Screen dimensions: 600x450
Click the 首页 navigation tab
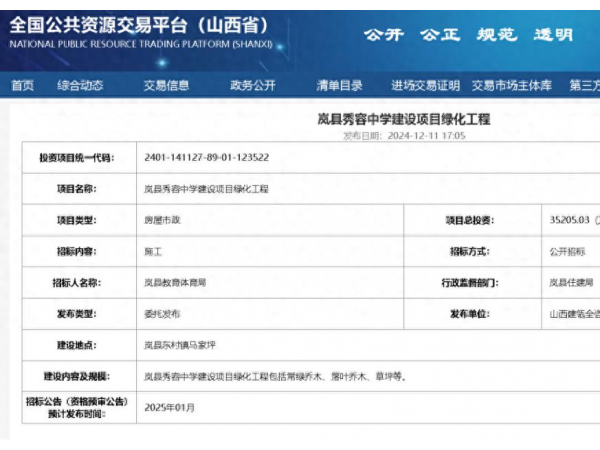(x=22, y=86)
